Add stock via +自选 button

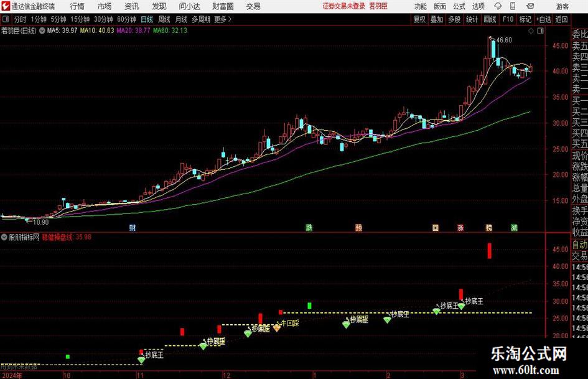[x=543, y=19]
